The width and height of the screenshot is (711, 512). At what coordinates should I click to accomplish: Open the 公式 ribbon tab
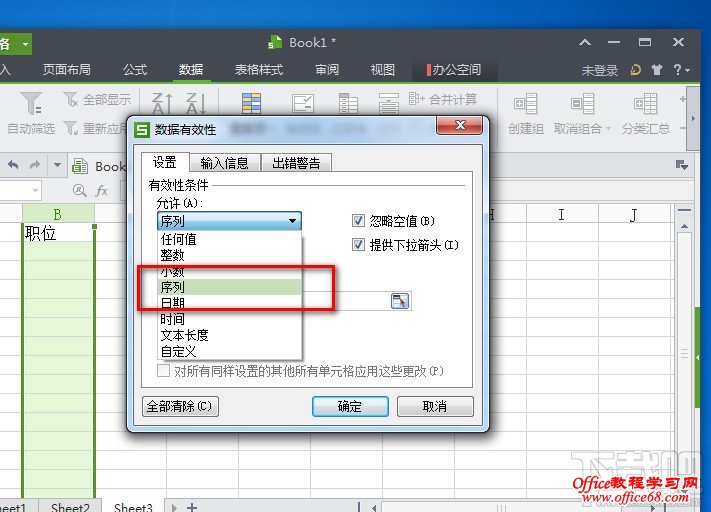(x=135, y=69)
